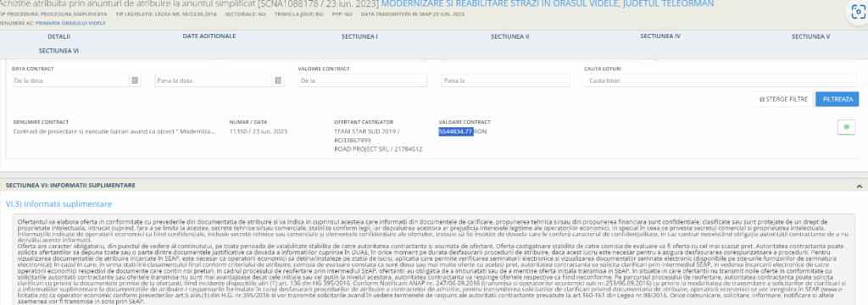Click the Valoare contract De la field
This screenshot has height=305, width=868.
pyautogui.click(x=363, y=80)
